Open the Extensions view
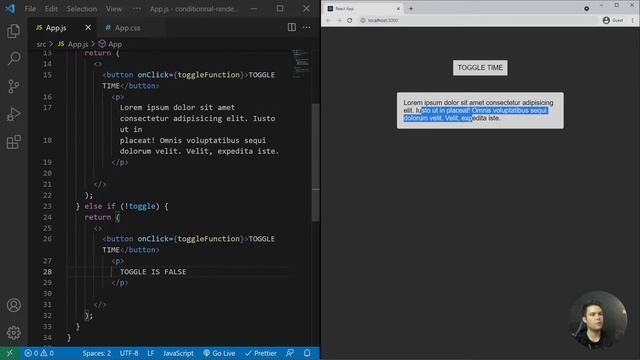640x360 pixels. [x=13, y=142]
